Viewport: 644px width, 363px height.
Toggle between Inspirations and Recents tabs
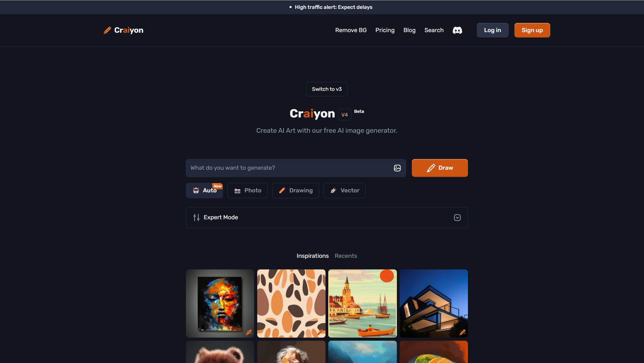(x=346, y=256)
